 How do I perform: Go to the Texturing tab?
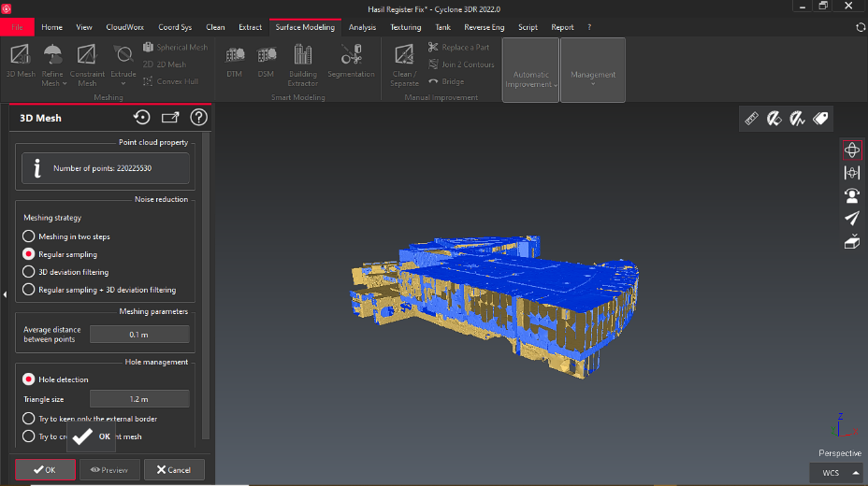click(405, 27)
